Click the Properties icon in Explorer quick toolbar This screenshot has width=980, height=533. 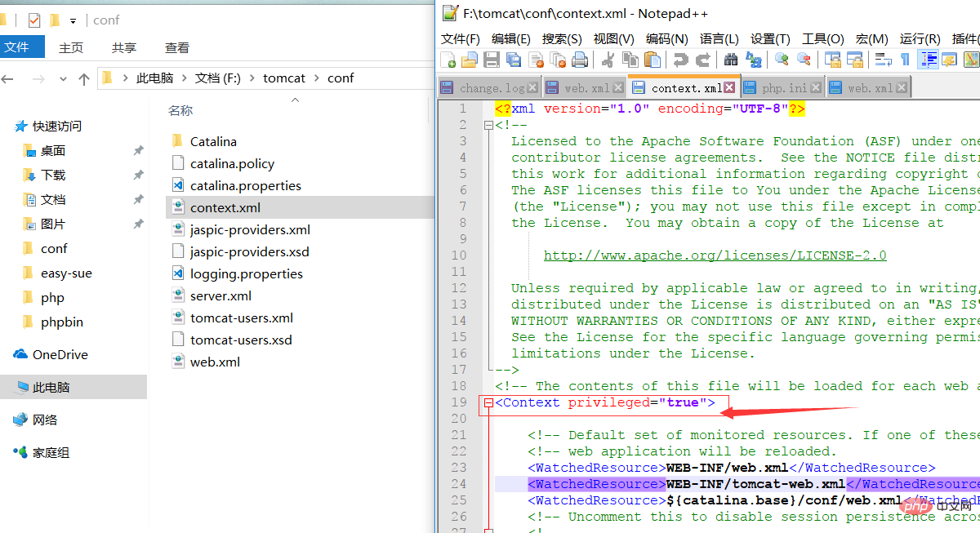pyautogui.click(x=33, y=20)
